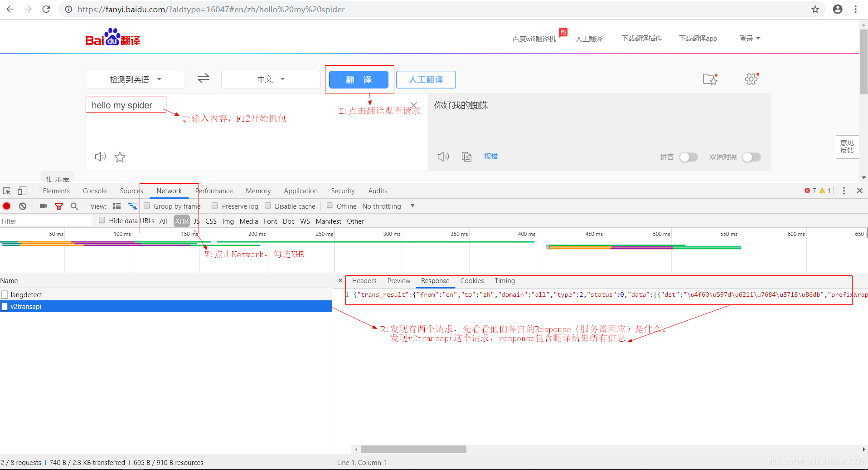Open translation settings gear icon

(752, 79)
